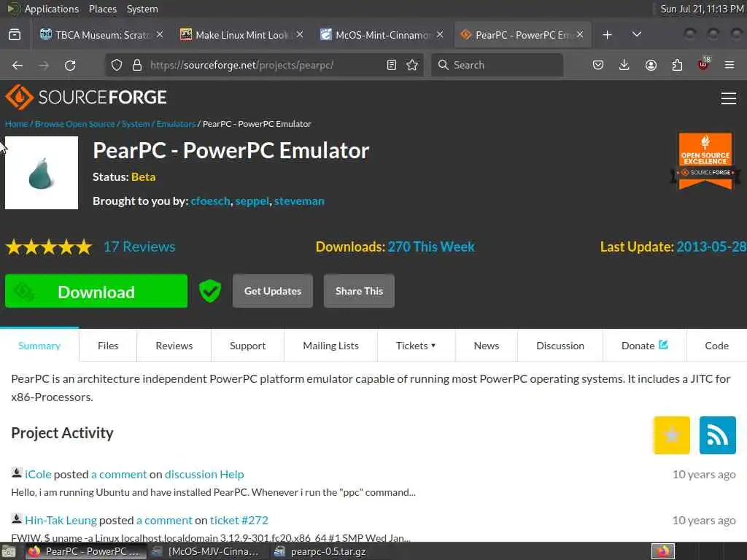747x560 pixels.
Task: Click the green verified shield icon
Action: [x=210, y=291]
